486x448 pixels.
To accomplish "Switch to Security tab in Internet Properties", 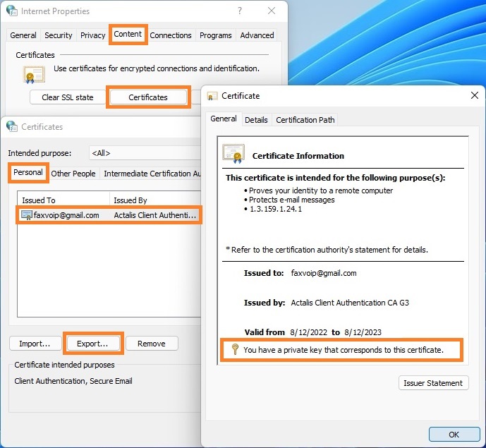I will tap(59, 35).
